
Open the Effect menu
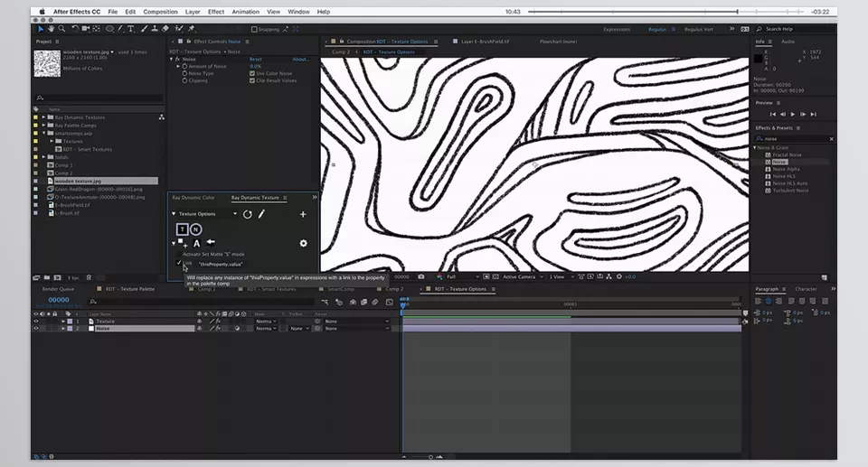[x=216, y=12]
